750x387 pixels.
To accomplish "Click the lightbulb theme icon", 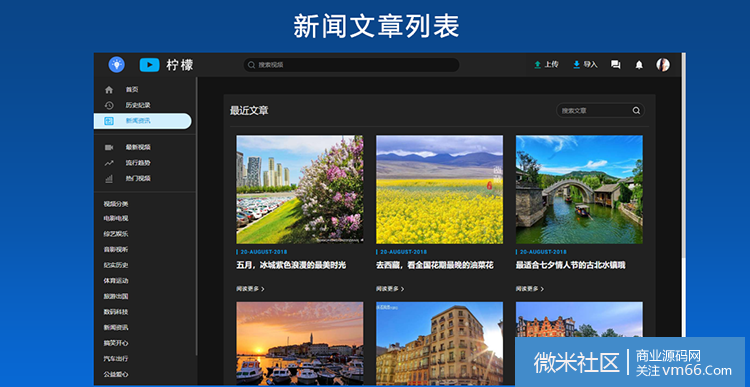I will click(x=117, y=65).
